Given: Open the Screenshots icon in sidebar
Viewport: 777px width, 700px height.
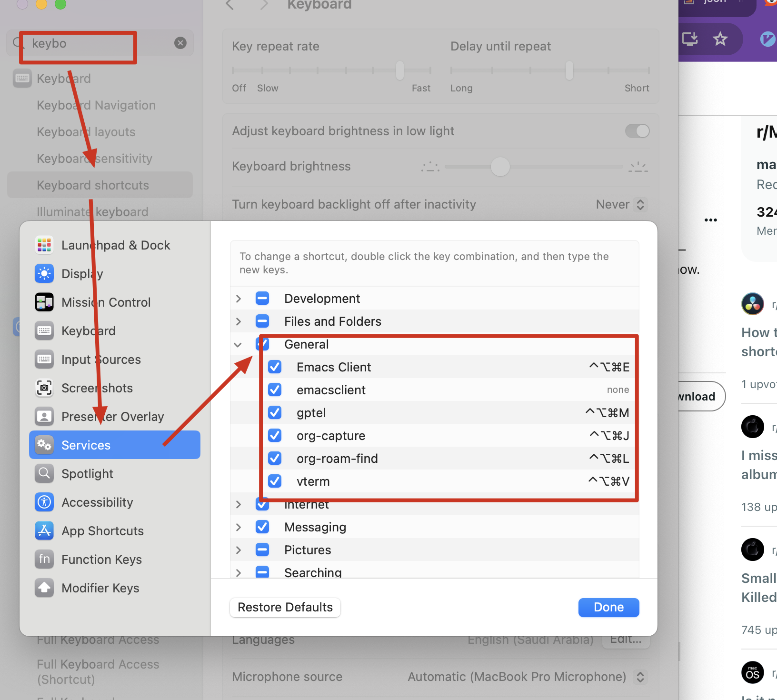Looking at the screenshot, I should tap(44, 388).
